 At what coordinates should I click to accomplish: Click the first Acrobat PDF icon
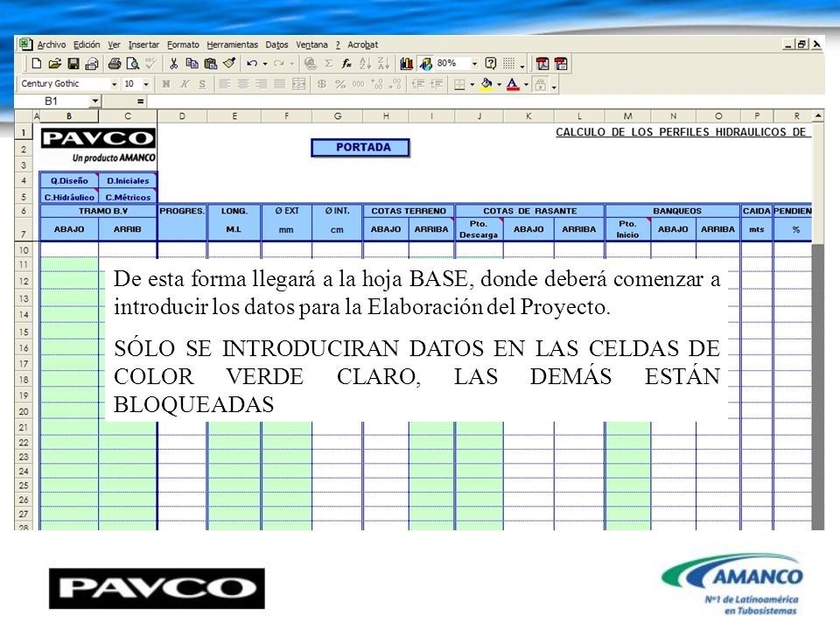(x=542, y=64)
